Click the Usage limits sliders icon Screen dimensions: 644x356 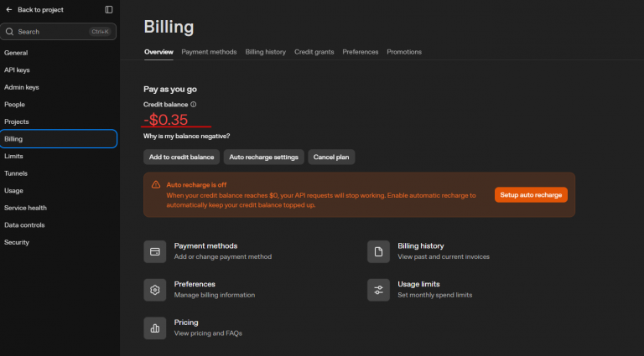point(378,290)
